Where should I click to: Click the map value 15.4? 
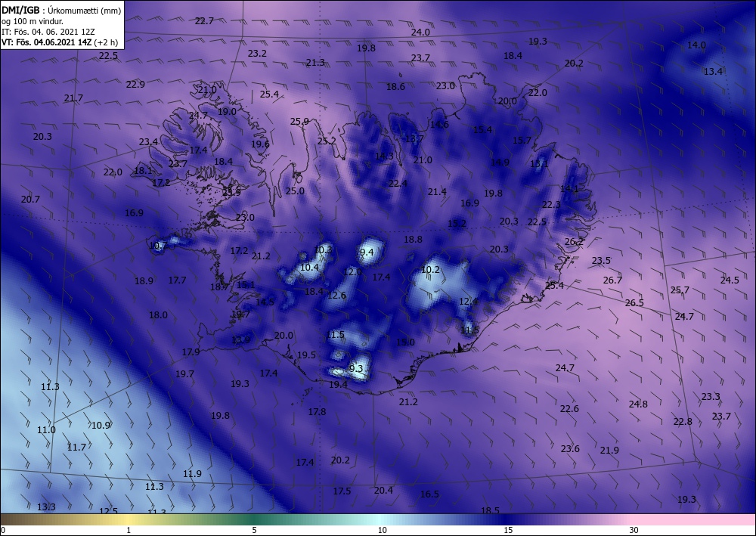(x=482, y=130)
